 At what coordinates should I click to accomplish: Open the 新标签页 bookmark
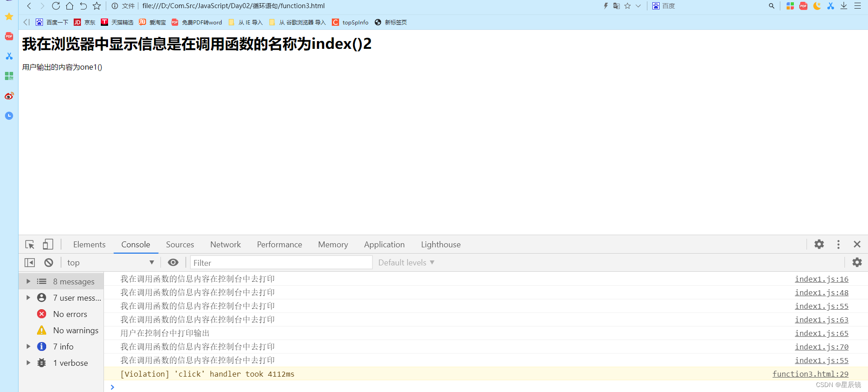coord(391,22)
